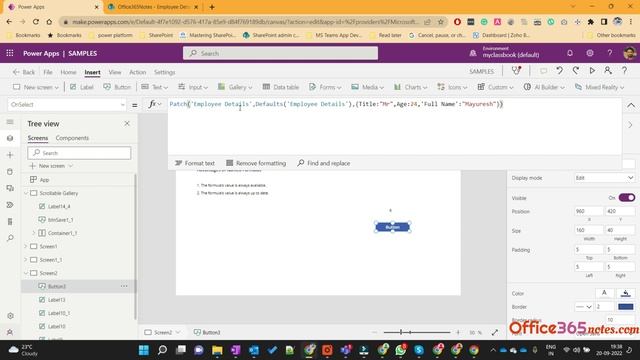The width and height of the screenshot is (640, 360).
Task: Preview the app with play icon
Action: pos(592,71)
